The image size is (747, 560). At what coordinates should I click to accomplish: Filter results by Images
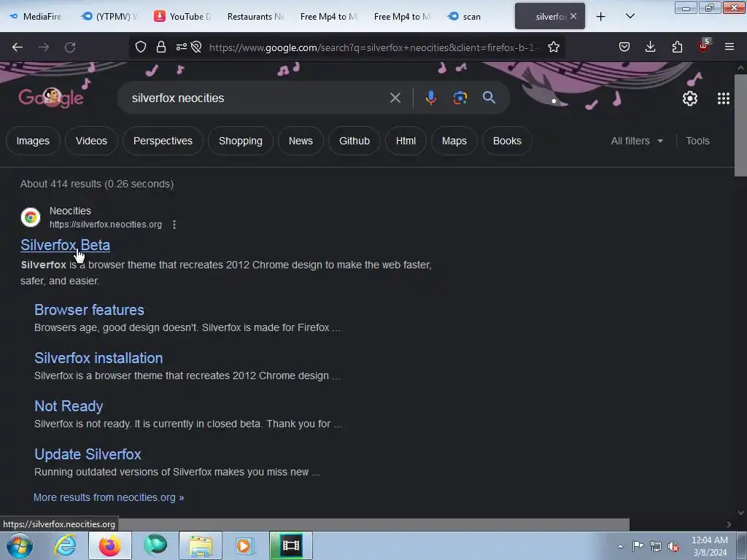[x=33, y=141]
